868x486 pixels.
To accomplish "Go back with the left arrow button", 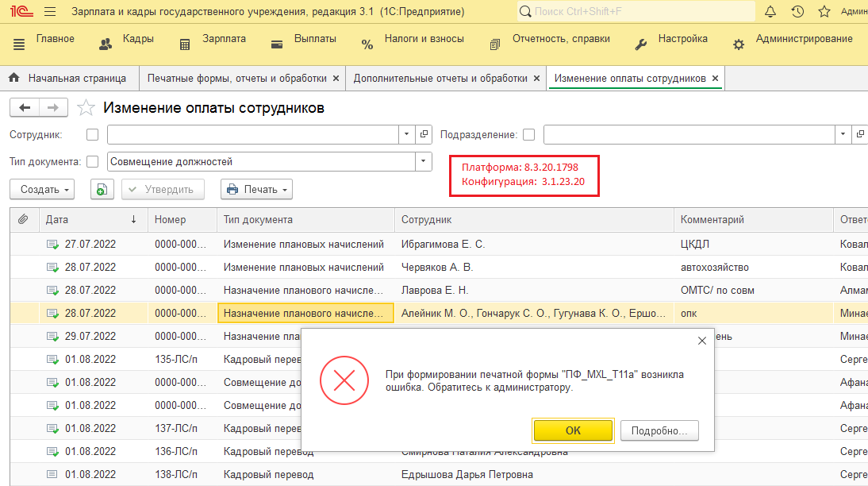I will tap(25, 107).
